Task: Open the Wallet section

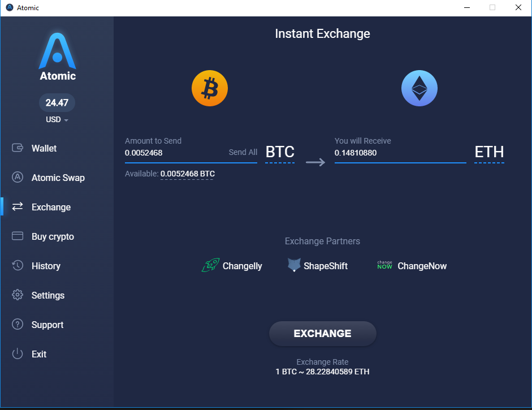Action: point(44,148)
